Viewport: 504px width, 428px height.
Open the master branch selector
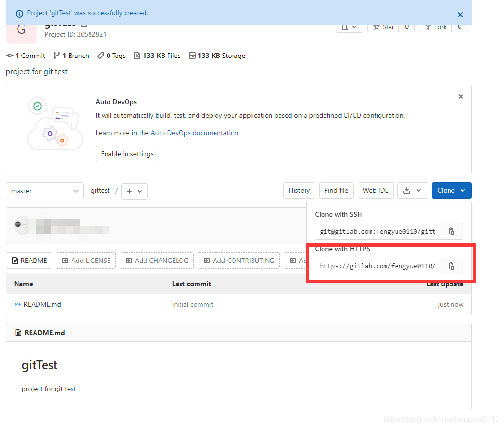point(44,191)
